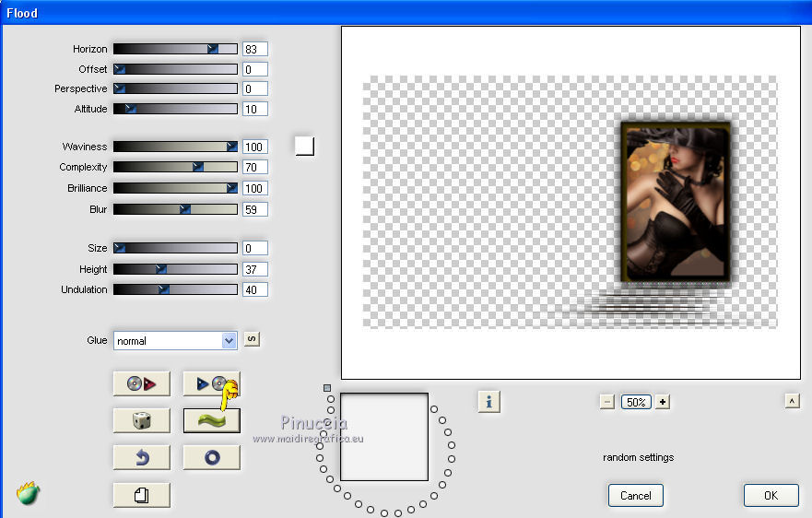Click the blue undo arrow button
The height and width of the screenshot is (518, 812).
pyautogui.click(x=141, y=457)
